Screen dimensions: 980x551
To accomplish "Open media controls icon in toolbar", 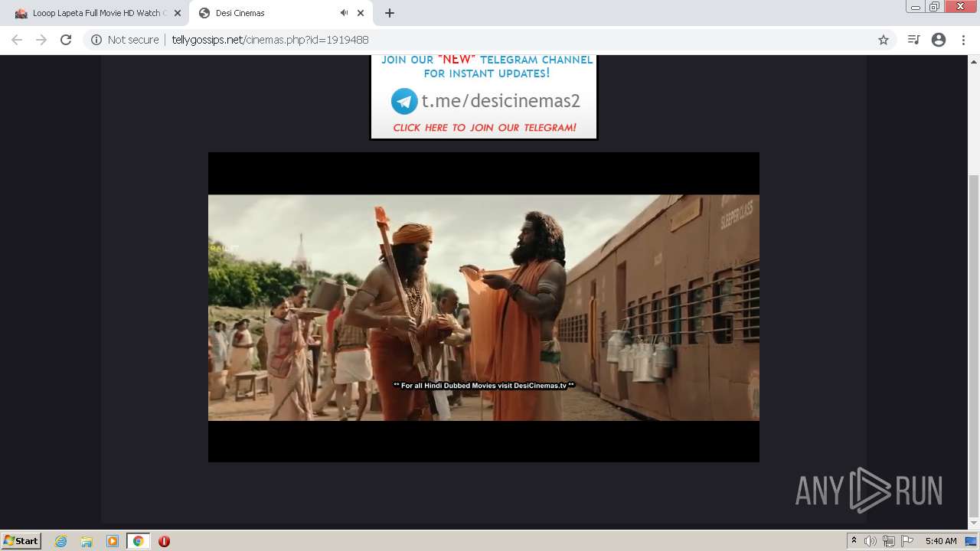I will point(913,40).
